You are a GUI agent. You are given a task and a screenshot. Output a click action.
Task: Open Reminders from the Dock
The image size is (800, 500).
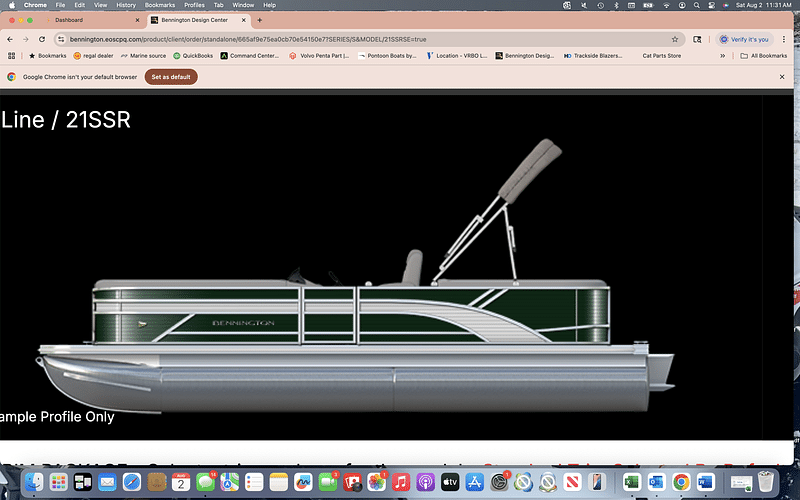[254, 482]
